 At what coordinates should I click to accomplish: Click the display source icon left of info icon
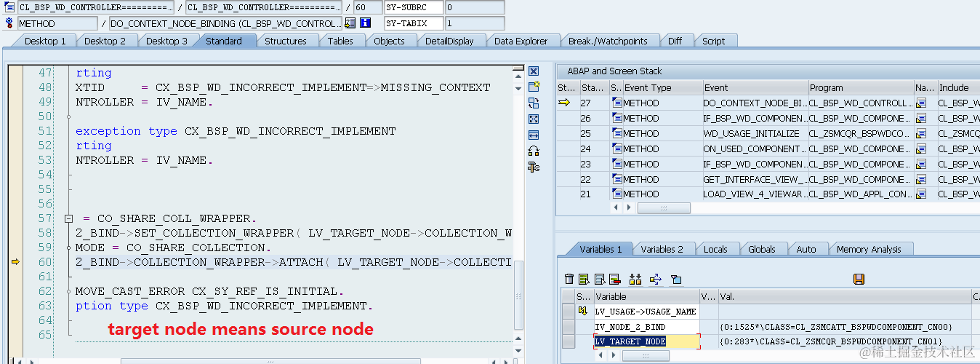pyautogui.click(x=350, y=23)
